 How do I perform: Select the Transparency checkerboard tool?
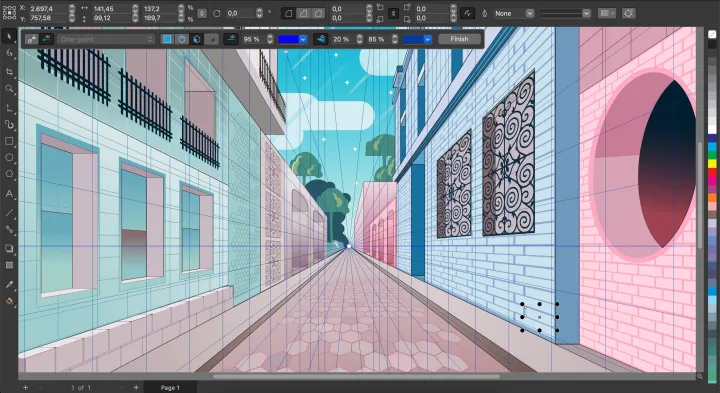[9, 265]
